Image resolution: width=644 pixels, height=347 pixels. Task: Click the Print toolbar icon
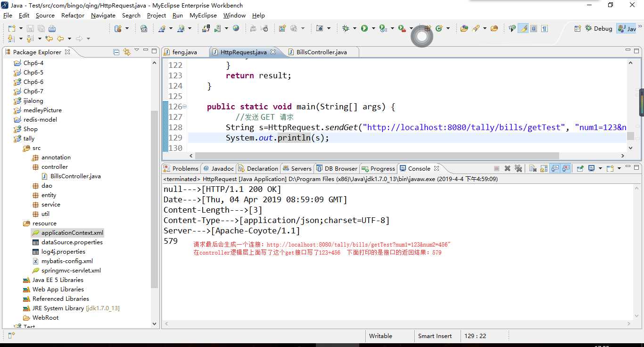pyautogui.click(x=52, y=28)
